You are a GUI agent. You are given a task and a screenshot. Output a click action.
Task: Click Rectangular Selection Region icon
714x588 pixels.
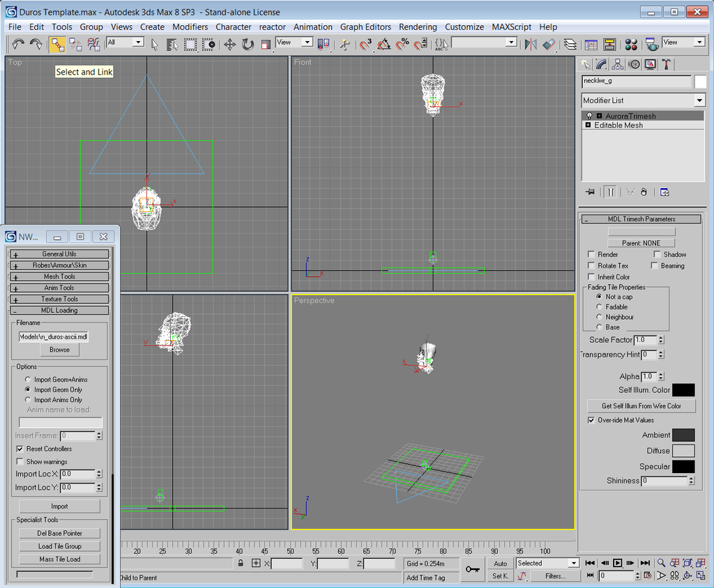[x=190, y=44]
